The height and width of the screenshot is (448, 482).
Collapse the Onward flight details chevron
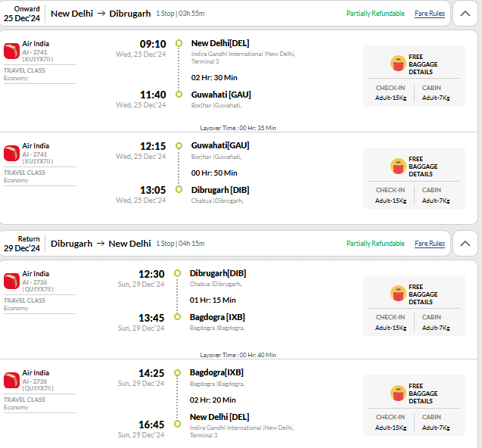465,14
